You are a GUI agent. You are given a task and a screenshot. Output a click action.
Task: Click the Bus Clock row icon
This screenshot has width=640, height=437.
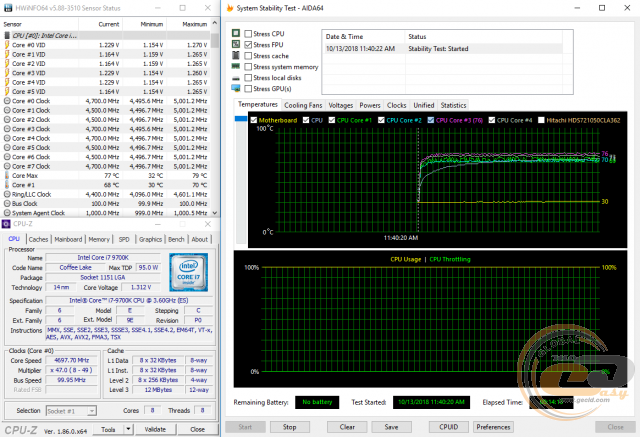point(7,203)
